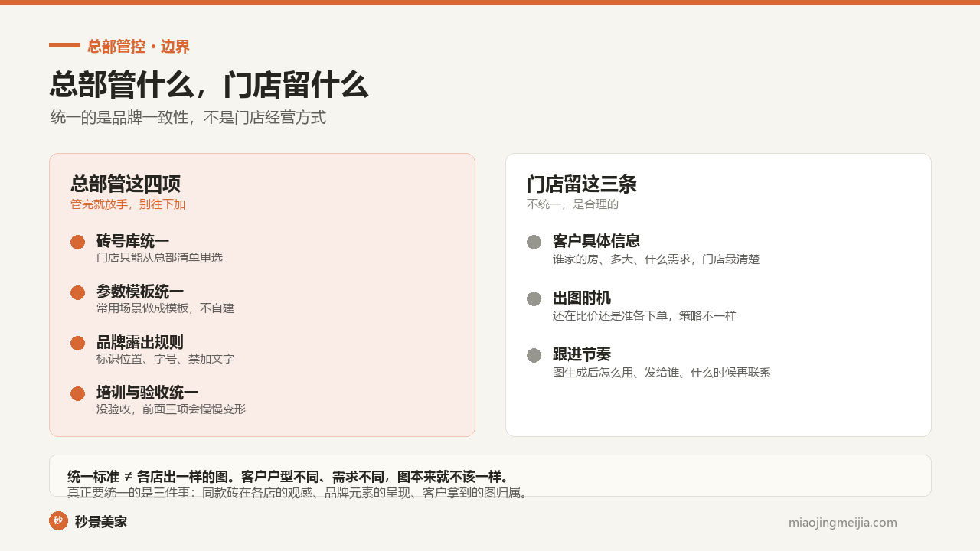Click the note 不统一，是合理的
The width and height of the screenshot is (980, 551).
[x=573, y=204]
